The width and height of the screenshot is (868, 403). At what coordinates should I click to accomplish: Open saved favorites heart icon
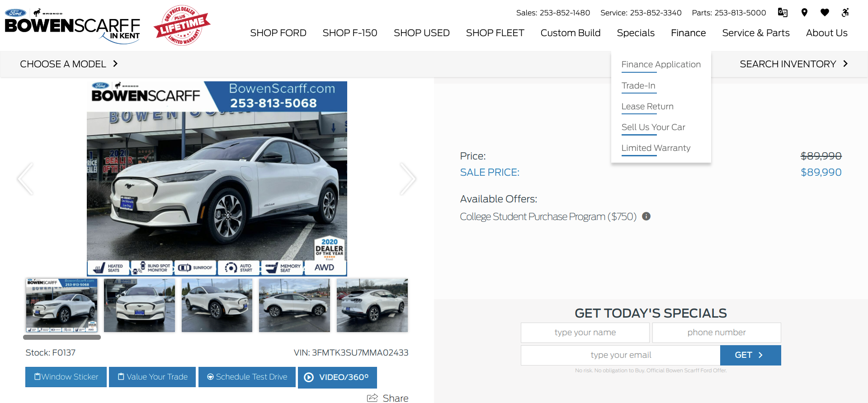click(825, 13)
